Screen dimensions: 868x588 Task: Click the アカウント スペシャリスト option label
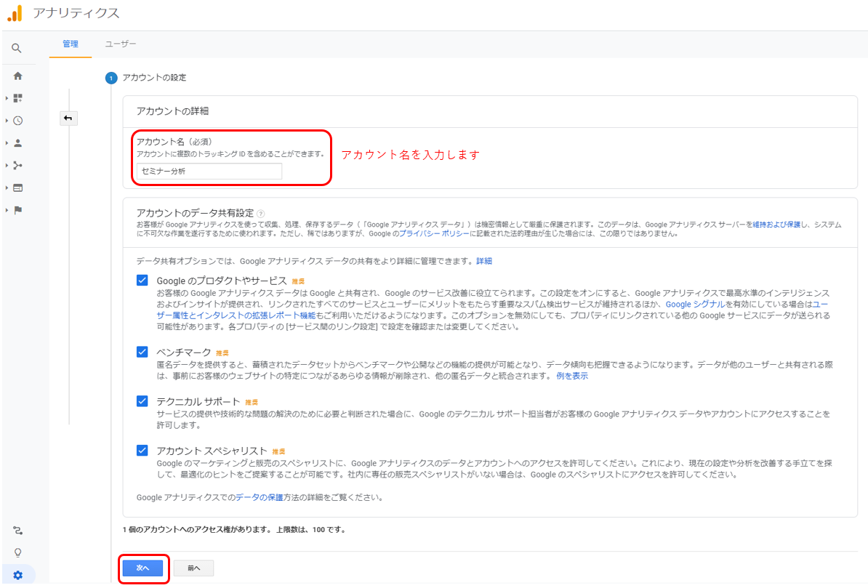(x=212, y=451)
